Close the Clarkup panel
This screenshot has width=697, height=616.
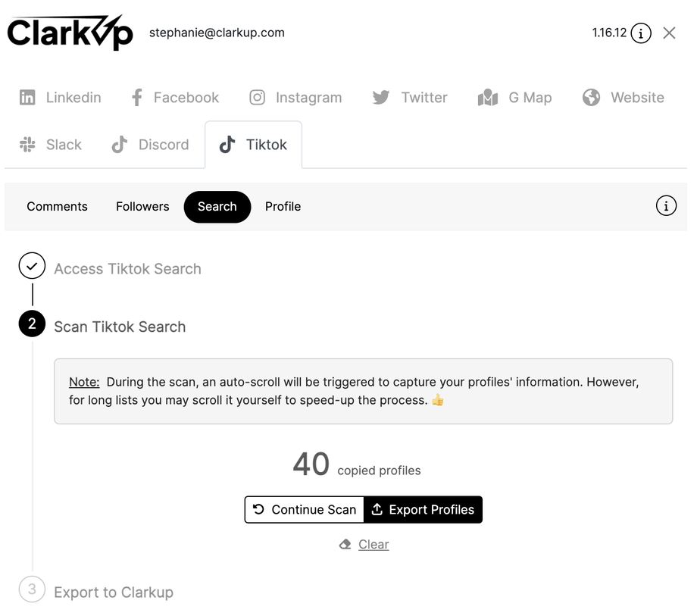point(669,33)
